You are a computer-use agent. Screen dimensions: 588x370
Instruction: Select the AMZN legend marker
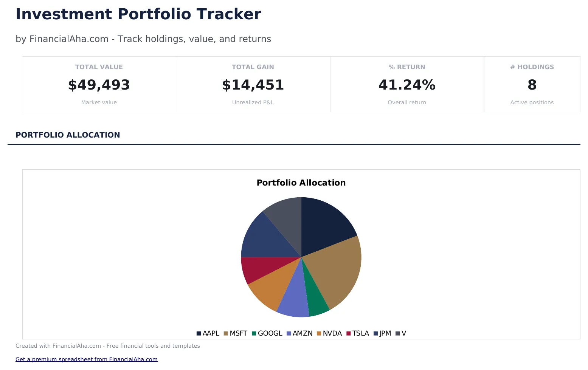click(x=289, y=333)
